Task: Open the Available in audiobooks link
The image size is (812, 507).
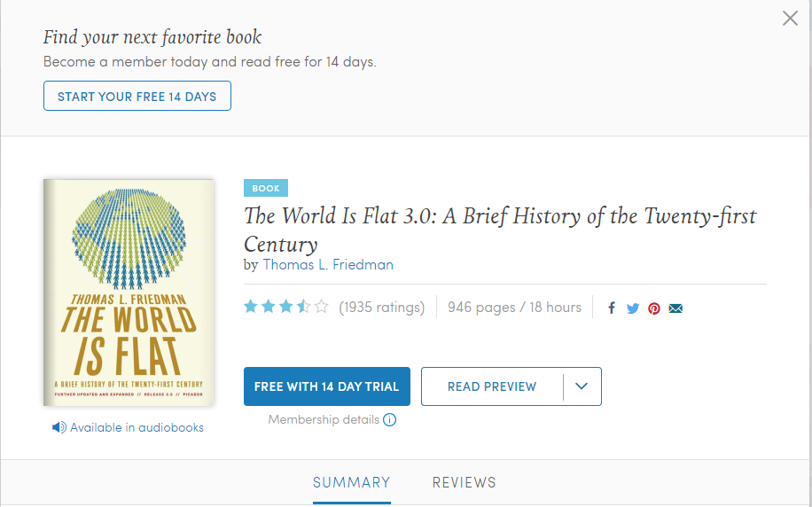Action: coord(137,427)
